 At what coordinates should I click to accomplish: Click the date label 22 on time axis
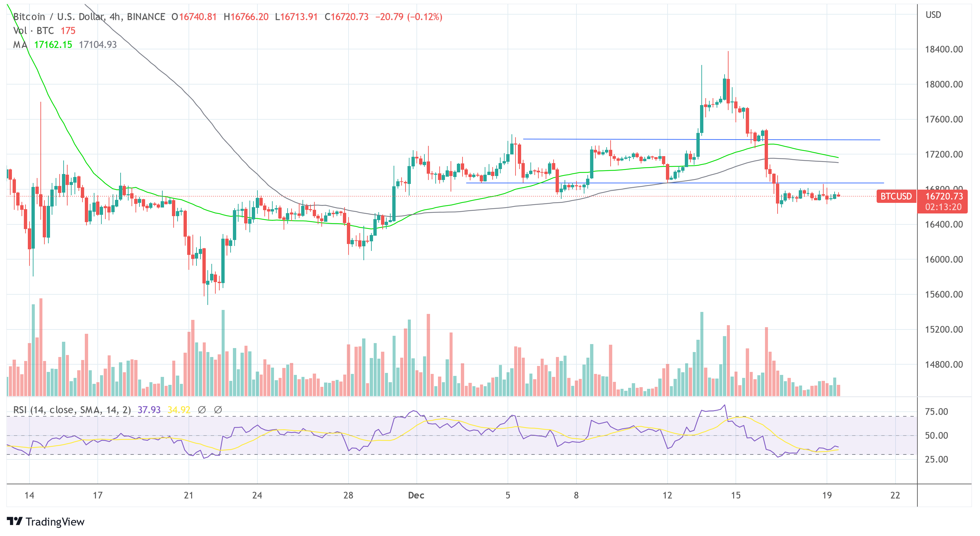pos(895,495)
